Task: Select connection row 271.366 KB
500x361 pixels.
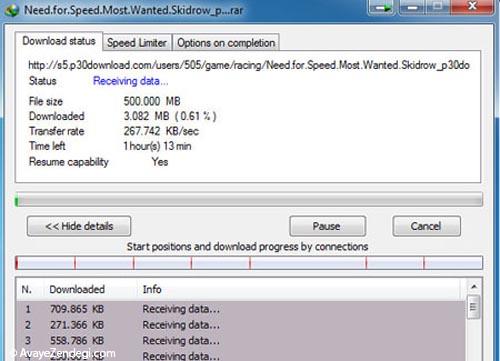Action: [240, 325]
